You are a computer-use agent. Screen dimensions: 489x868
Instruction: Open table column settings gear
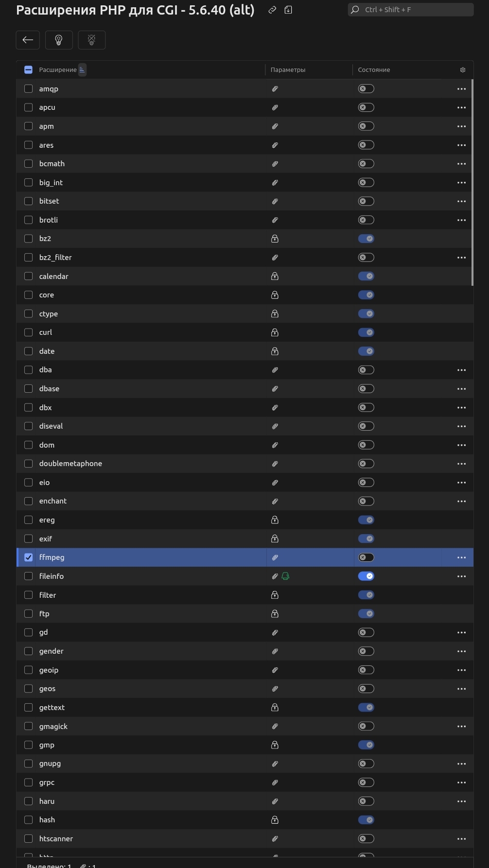[462, 70]
